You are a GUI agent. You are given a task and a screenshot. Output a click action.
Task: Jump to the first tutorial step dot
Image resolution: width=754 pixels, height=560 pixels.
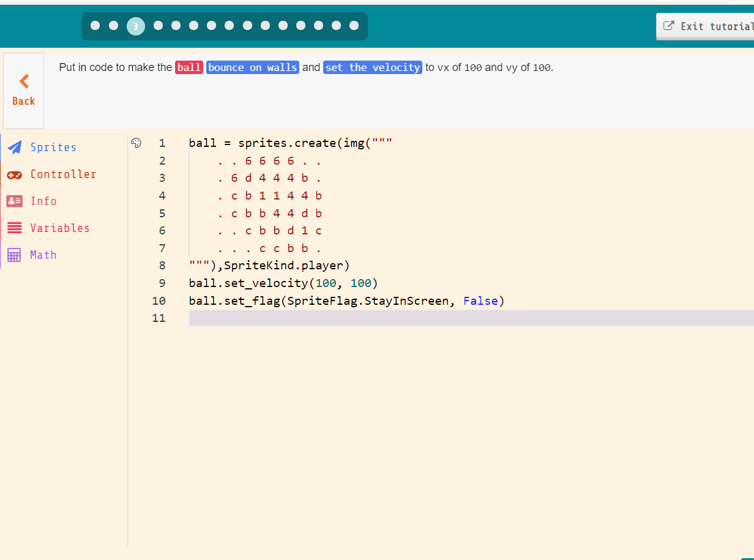(95, 26)
